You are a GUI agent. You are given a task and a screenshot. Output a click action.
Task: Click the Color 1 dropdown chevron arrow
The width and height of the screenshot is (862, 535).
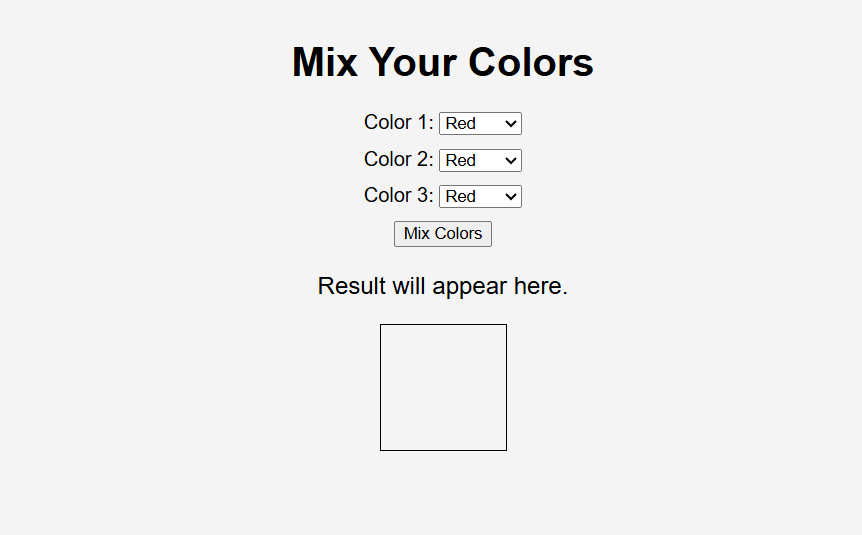pyautogui.click(x=511, y=123)
